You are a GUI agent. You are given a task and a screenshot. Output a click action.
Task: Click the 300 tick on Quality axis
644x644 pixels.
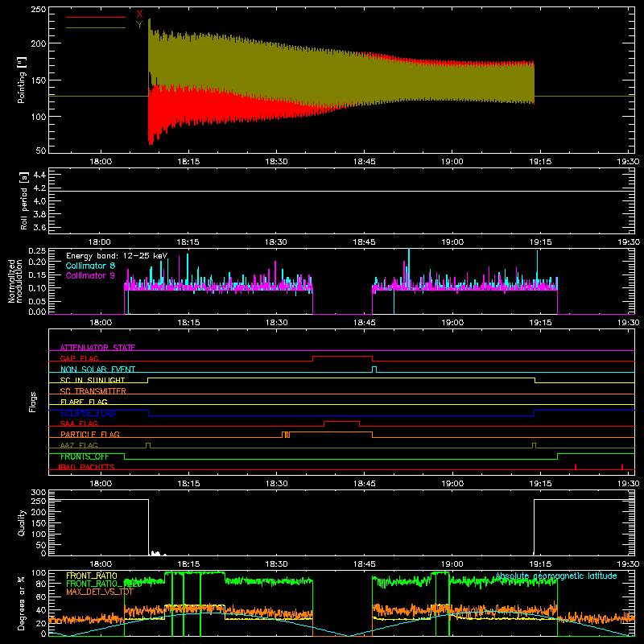[x=38, y=493]
